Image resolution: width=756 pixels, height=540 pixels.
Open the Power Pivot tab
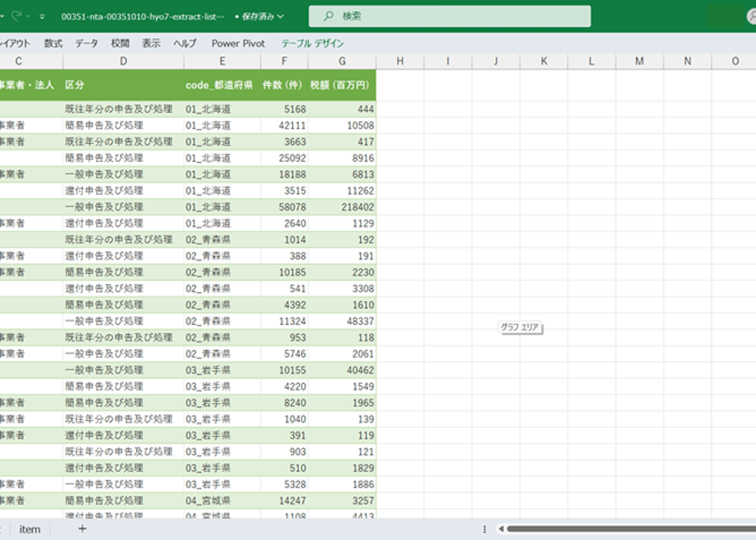point(238,43)
